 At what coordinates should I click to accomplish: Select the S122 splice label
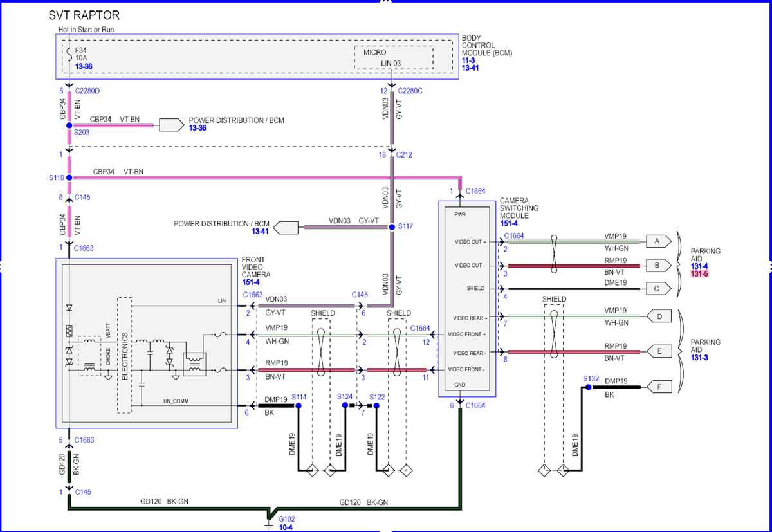pyautogui.click(x=377, y=397)
